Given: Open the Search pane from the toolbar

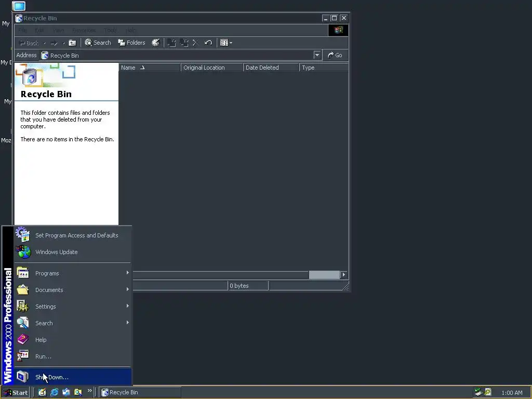Looking at the screenshot, I should click(x=98, y=43).
